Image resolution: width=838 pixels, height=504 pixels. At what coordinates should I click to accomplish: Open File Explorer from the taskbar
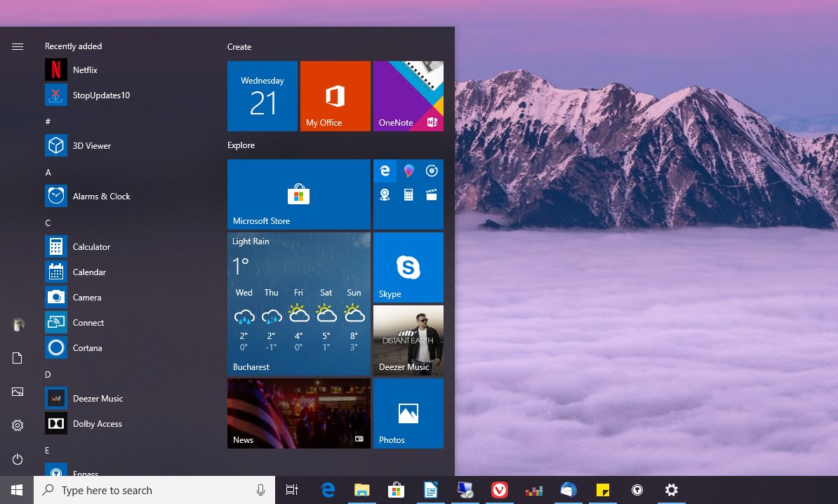pos(362,490)
